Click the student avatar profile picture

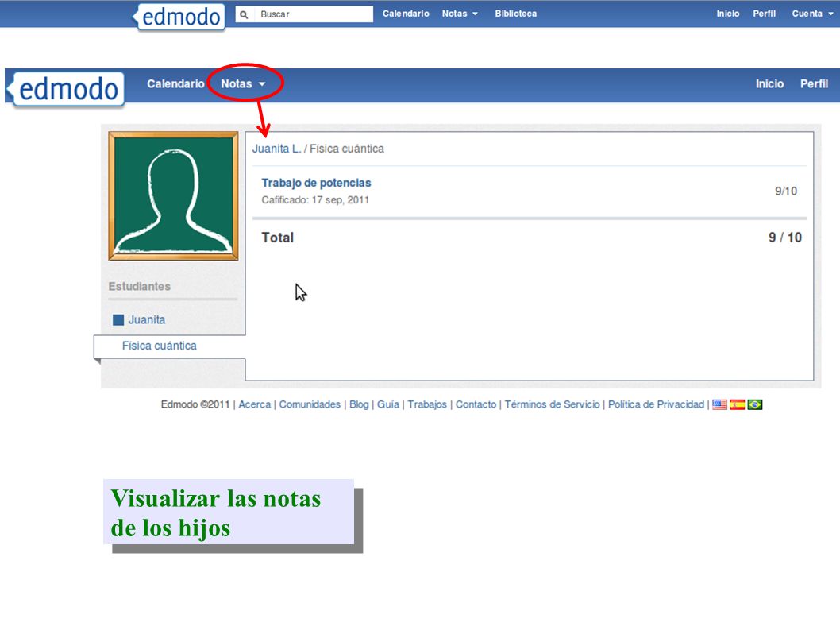(x=174, y=196)
